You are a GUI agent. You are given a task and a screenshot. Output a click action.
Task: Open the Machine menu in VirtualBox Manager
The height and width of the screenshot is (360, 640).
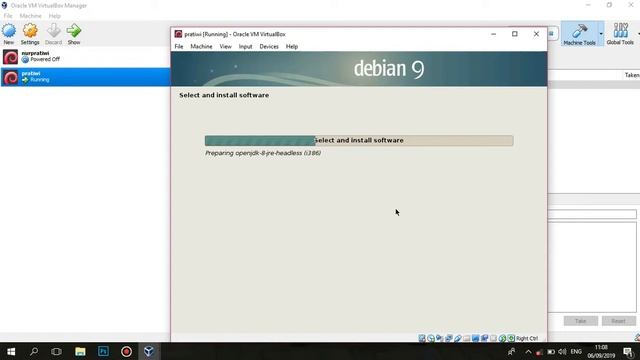pyautogui.click(x=31, y=16)
